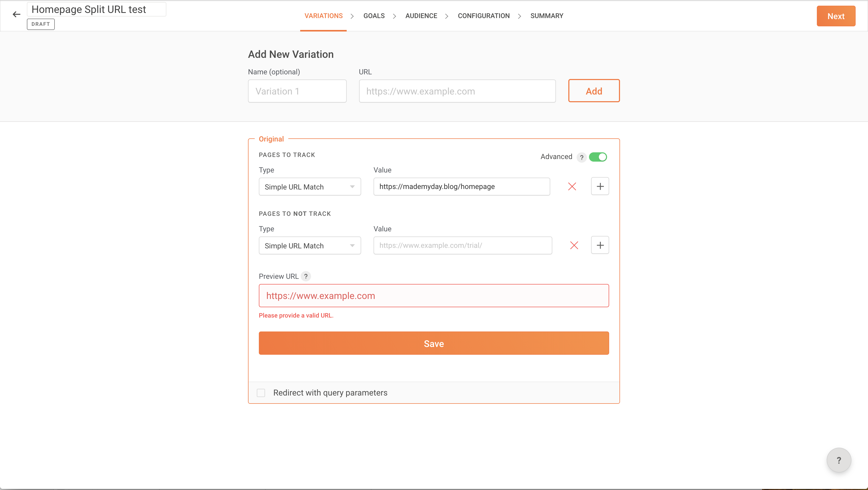Remove the Pages to Track URL row

click(572, 187)
